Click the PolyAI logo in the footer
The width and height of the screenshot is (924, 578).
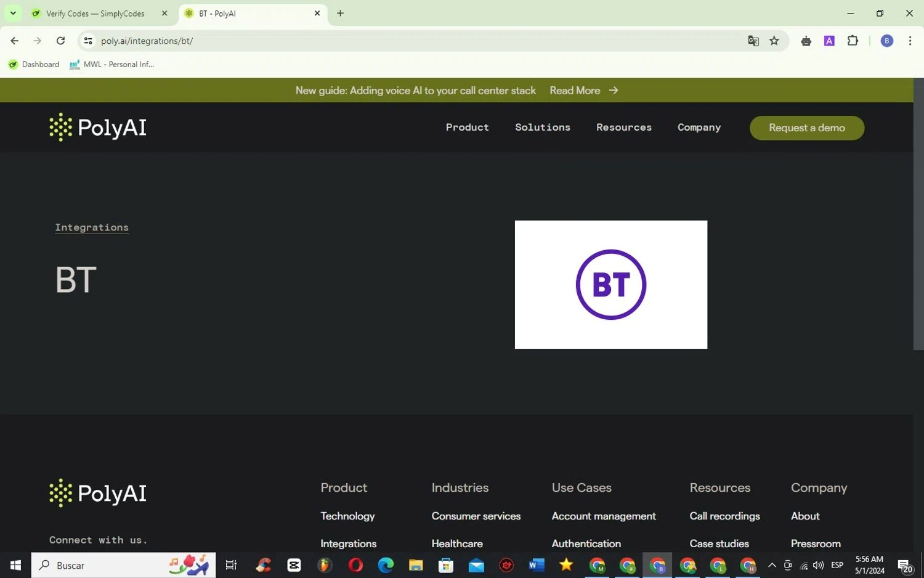click(98, 493)
